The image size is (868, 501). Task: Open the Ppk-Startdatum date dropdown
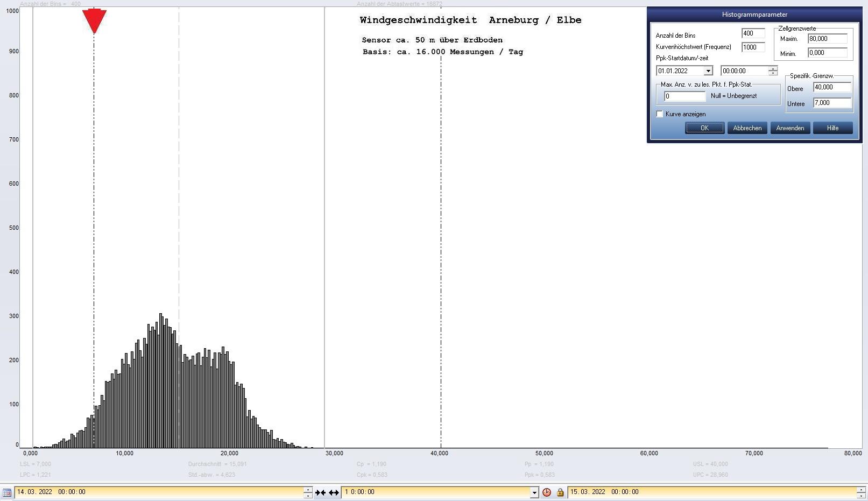(x=708, y=71)
